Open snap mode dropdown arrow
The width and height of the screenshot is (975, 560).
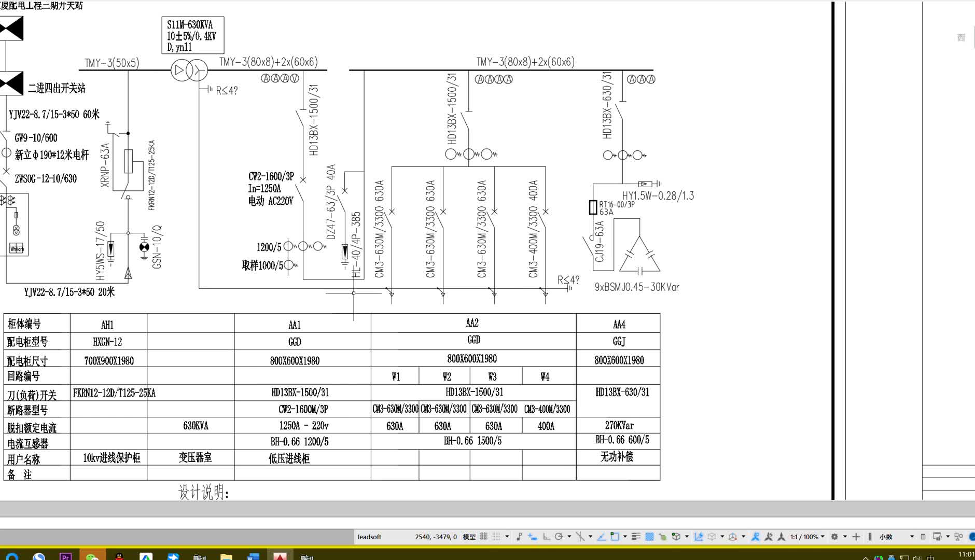coord(507,537)
